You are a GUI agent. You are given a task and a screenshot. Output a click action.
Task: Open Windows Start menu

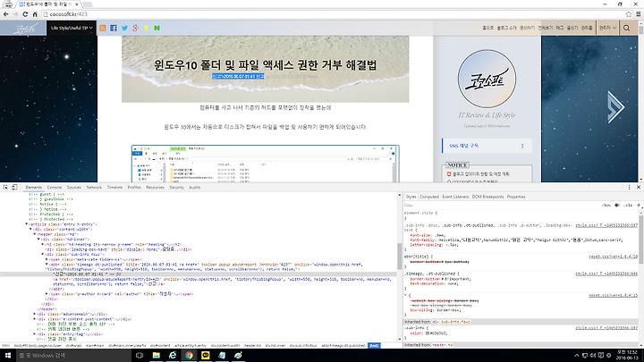point(7,356)
